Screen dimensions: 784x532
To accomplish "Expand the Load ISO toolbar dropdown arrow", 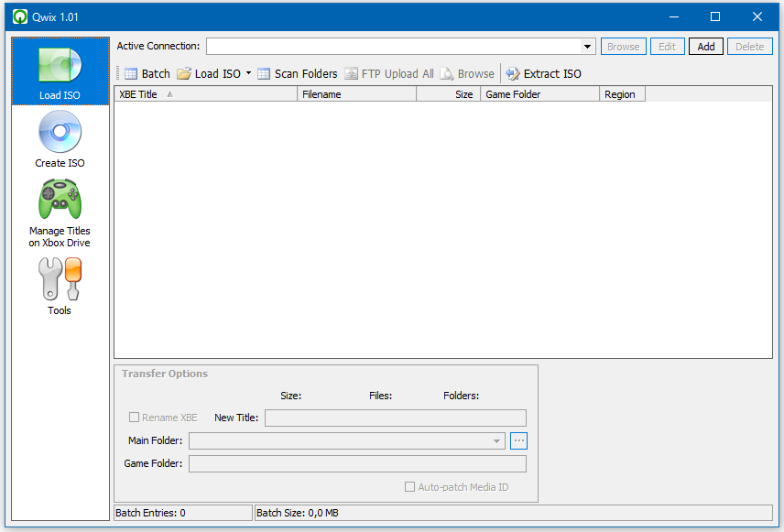I will tap(248, 73).
